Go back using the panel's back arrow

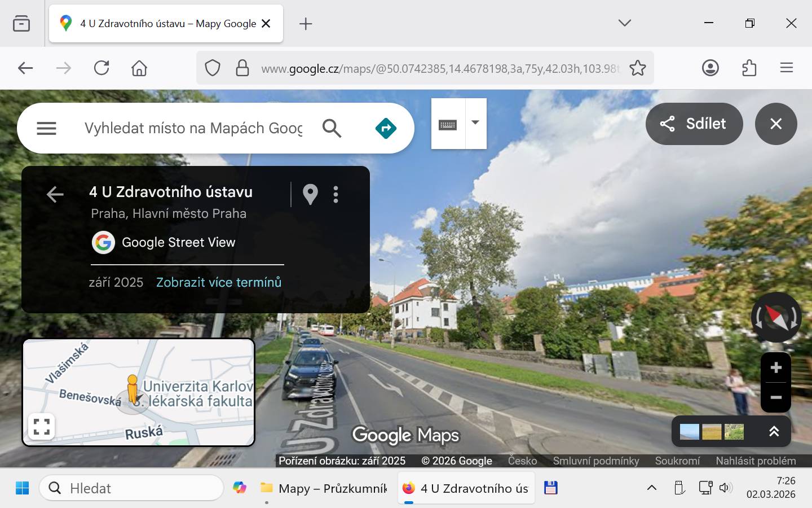click(55, 195)
